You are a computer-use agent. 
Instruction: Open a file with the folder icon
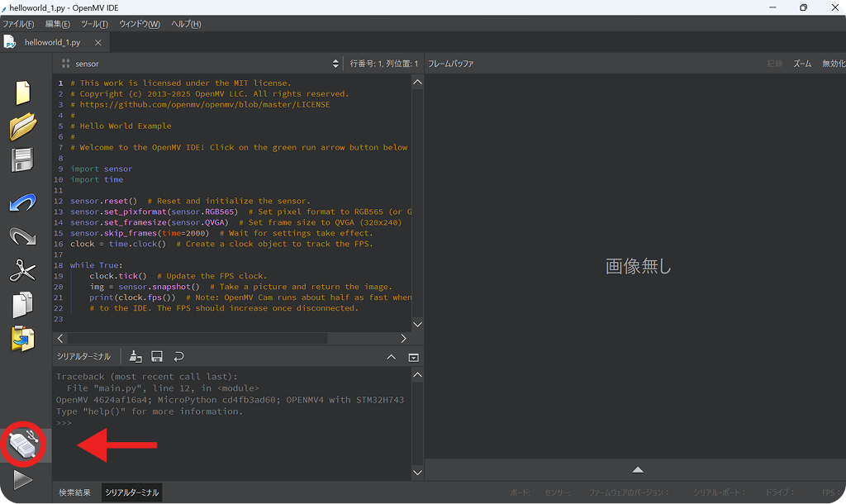[x=22, y=126]
